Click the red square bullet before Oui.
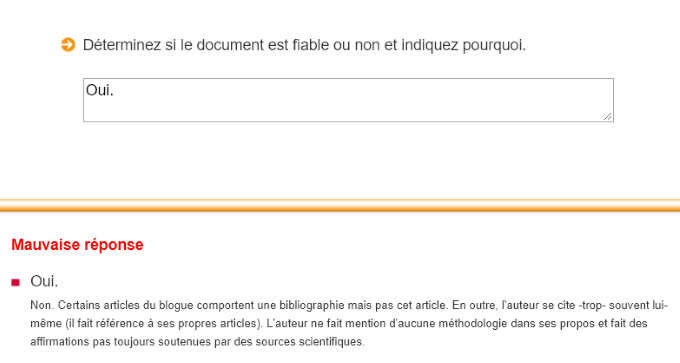The width and height of the screenshot is (680, 363). point(16,282)
